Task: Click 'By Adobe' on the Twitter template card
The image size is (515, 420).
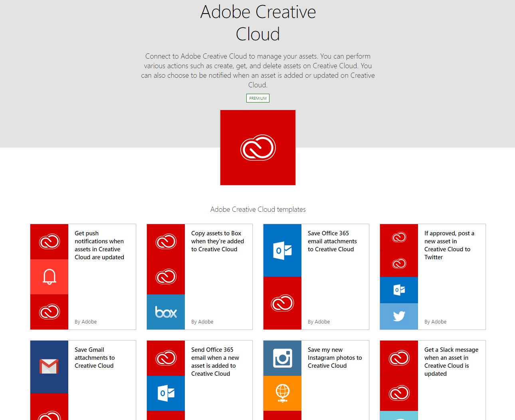Action: 435,322
